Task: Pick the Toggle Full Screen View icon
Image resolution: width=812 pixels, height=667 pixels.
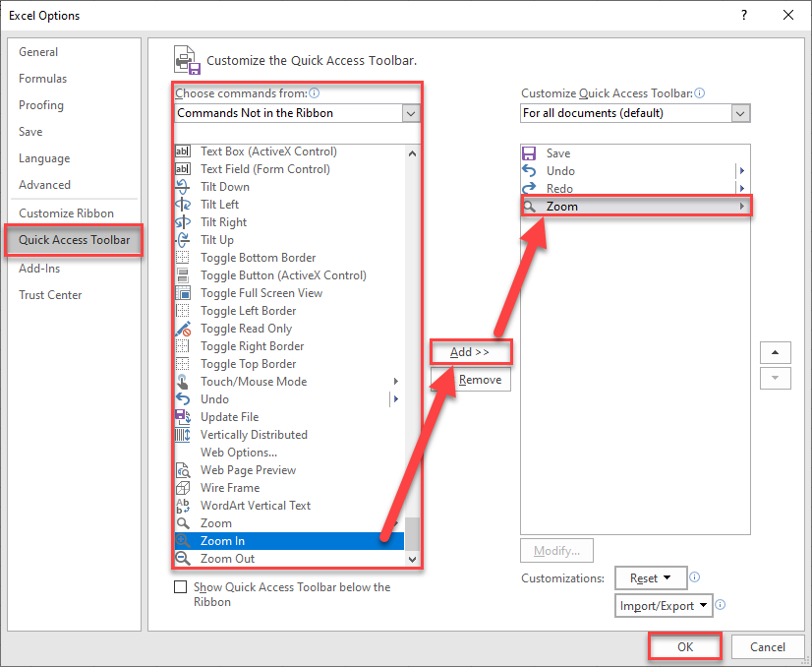Action: pos(183,293)
